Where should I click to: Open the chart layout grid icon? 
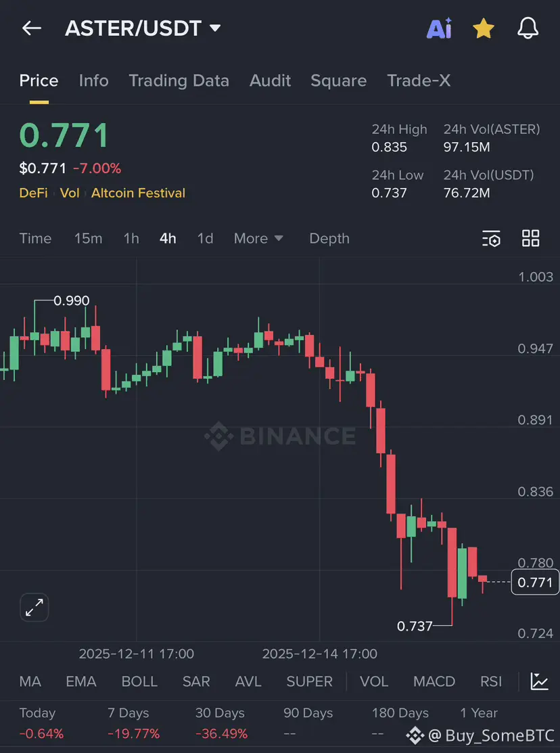pos(531,238)
